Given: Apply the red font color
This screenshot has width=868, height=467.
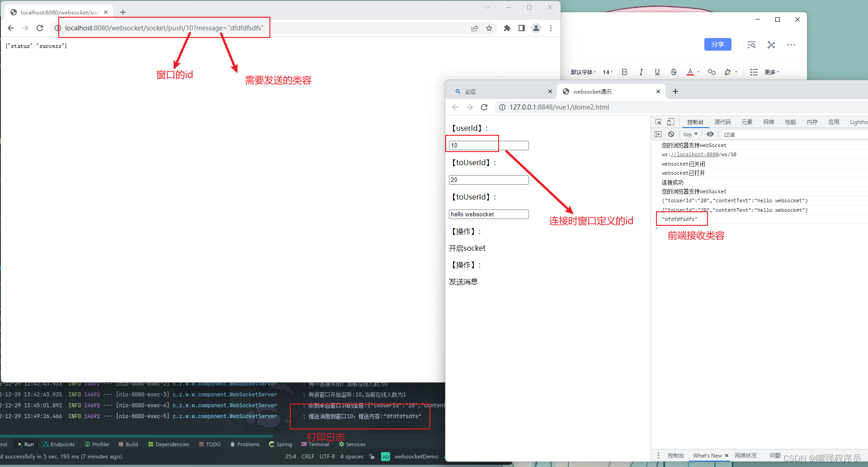Looking at the screenshot, I should pos(690,72).
